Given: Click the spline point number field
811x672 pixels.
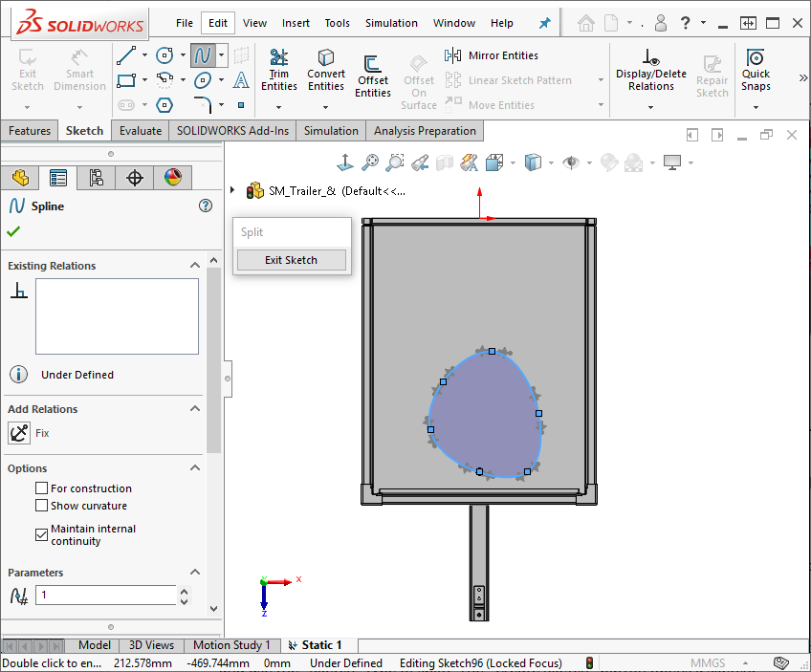Looking at the screenshot, I should tap(106, 595).
